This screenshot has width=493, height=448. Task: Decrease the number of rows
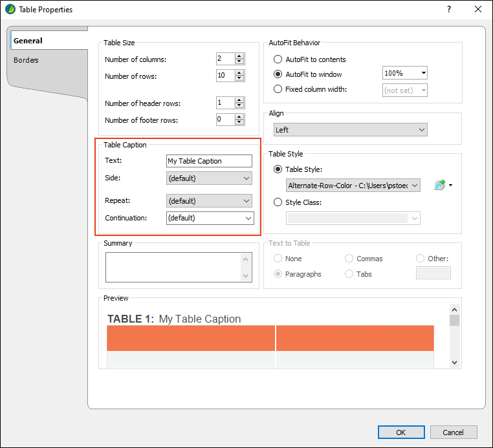point(239,78)
